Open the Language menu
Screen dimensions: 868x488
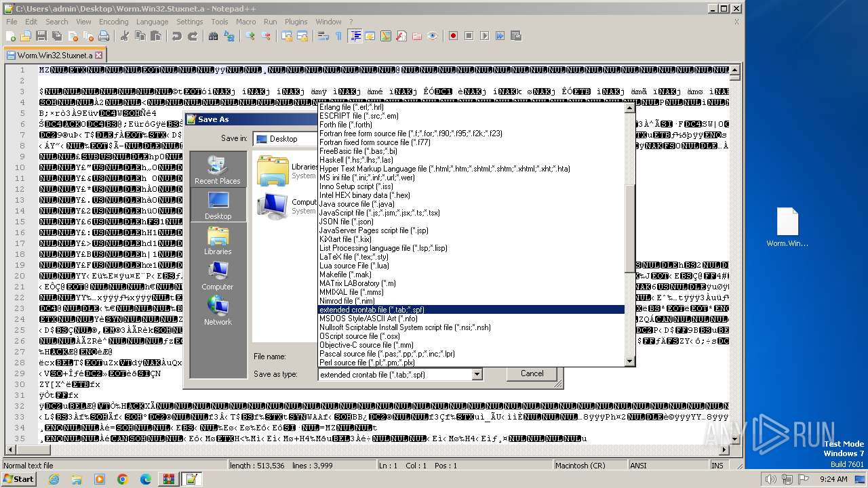click(152, 22)
